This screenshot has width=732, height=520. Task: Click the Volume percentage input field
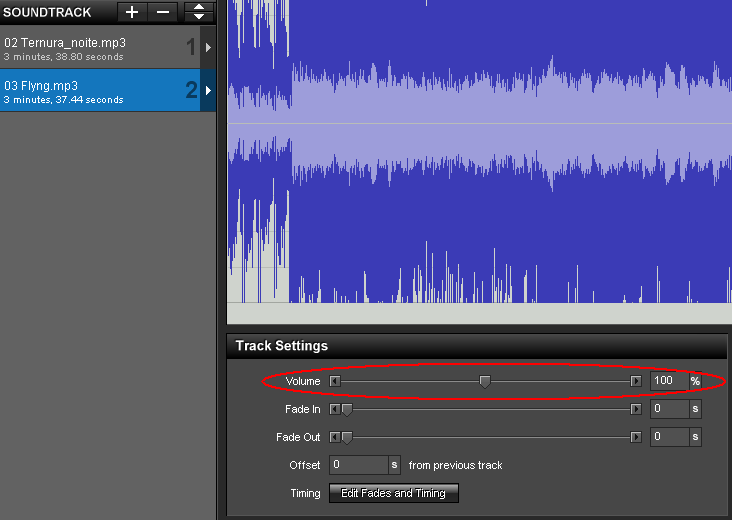pos(667,381)
